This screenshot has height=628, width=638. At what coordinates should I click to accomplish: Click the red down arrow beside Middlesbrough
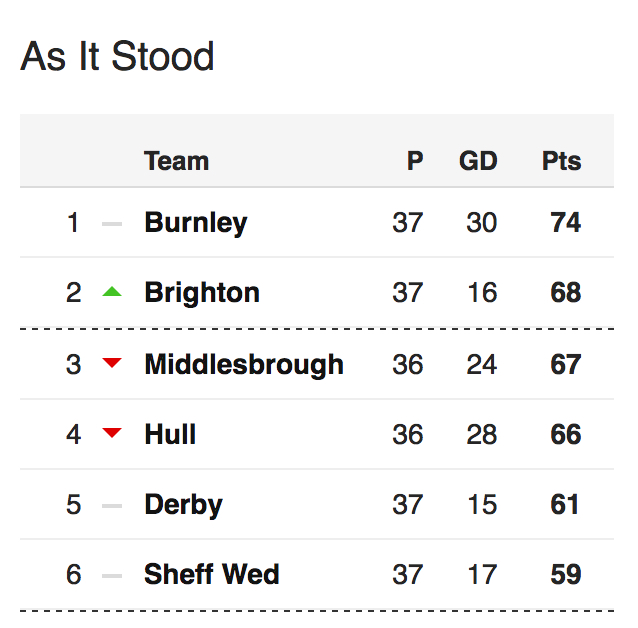(112, 363)
